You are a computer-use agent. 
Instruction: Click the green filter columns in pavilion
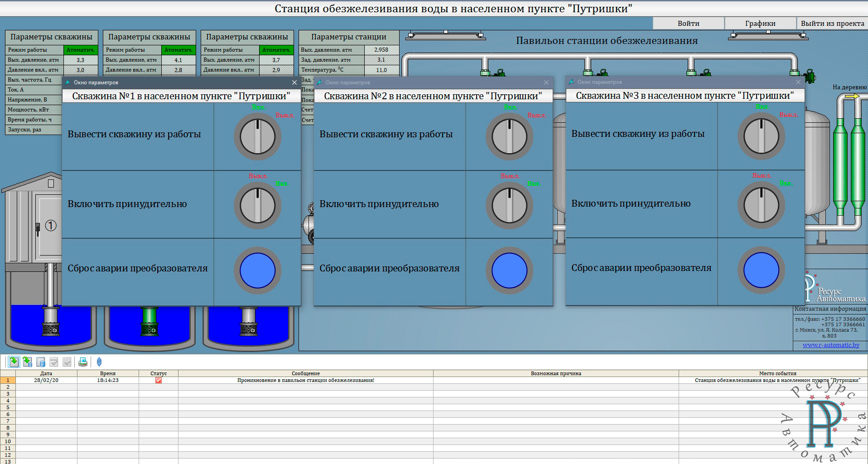click(849, 168)
